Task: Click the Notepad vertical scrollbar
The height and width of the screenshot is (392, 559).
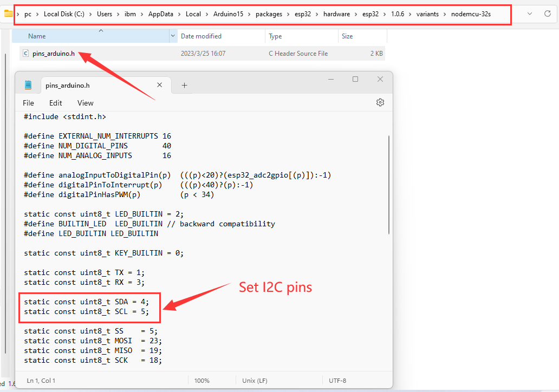Action: pyautogui.click(x=388, y=184)
